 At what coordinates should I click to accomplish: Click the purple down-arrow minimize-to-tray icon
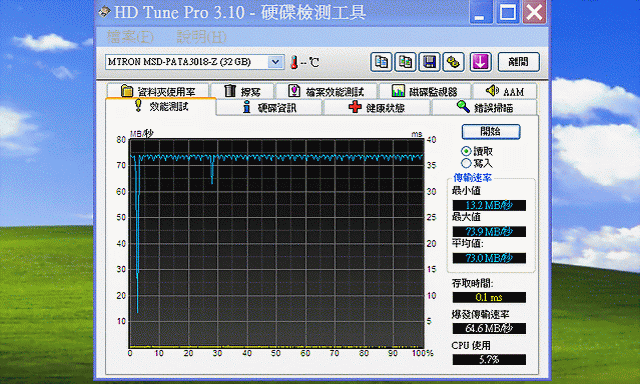pos(480,62)
